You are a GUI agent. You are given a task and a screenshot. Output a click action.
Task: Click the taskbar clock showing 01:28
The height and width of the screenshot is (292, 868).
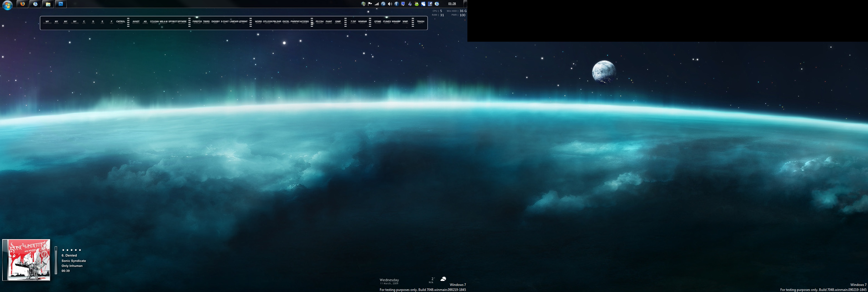(x=452, y=4)
